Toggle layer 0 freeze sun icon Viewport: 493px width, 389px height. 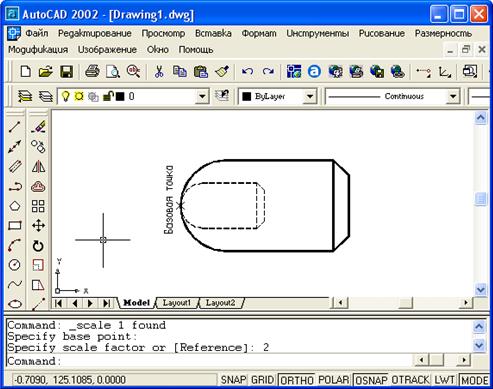pyautogui.click(x=79, y=96)
